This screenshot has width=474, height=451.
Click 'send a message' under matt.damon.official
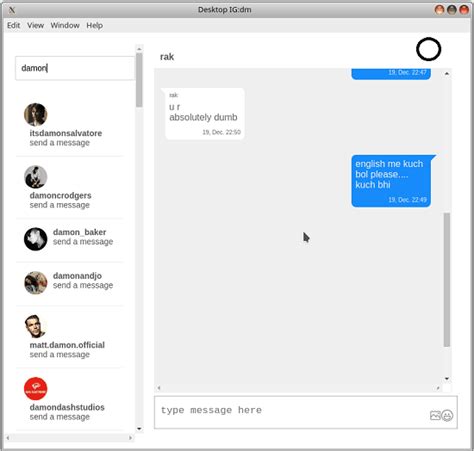point(60,354)
